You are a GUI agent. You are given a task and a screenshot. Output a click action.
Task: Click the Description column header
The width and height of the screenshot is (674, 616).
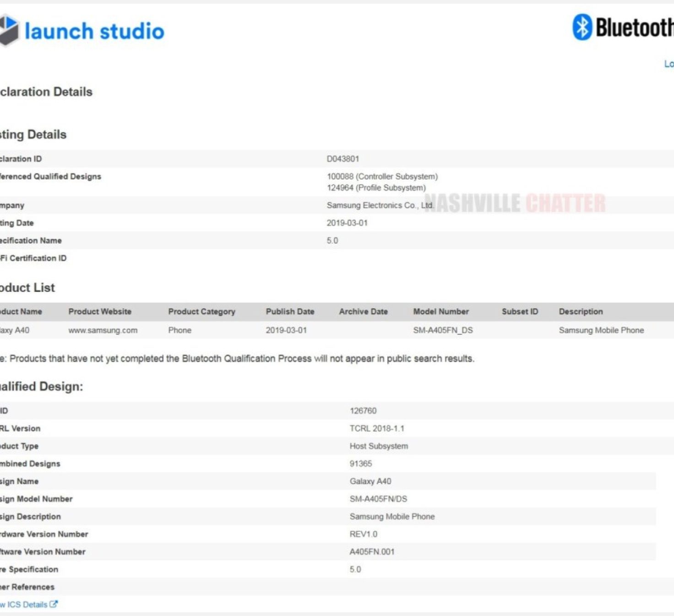point(581,311)
